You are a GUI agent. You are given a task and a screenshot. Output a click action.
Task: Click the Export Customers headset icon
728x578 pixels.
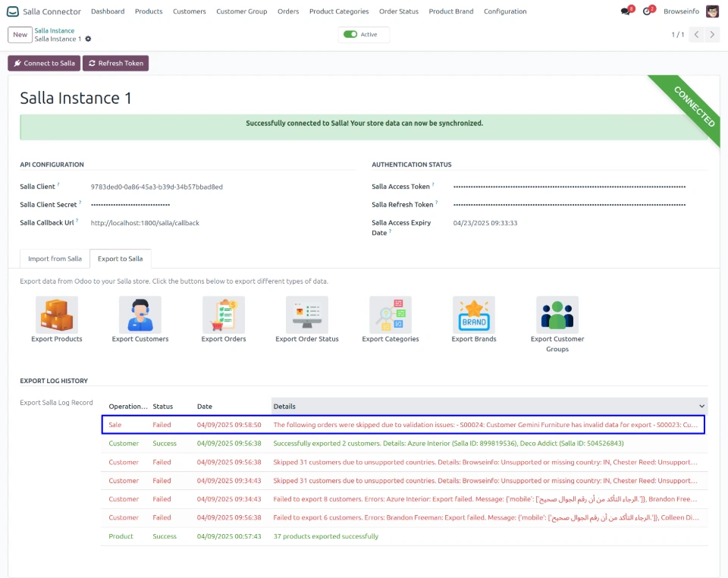(x=140, y=315)
